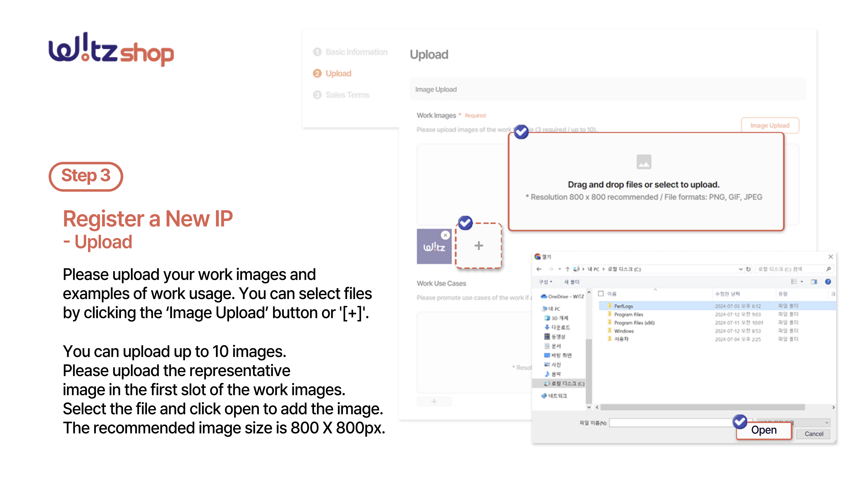The height and width of the screenshot is (489, 868).
Task: Click date 2024-07-03 오후 6:12
Action: [738, 306]
